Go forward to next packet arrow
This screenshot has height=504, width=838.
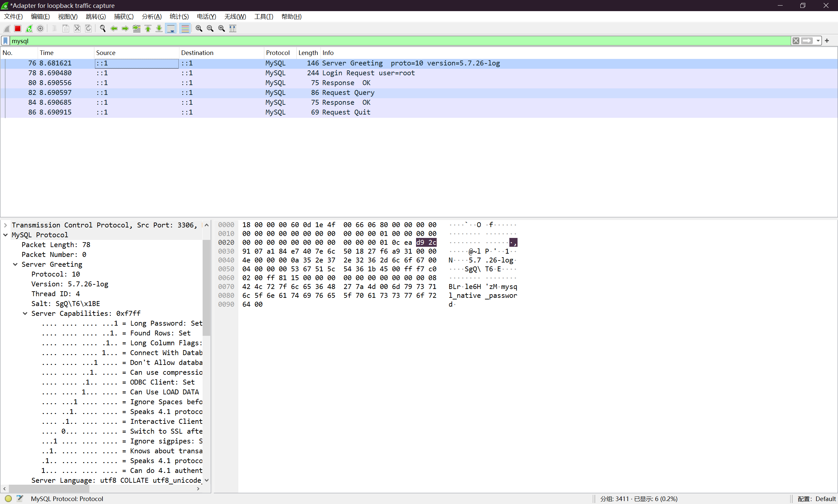(x=125, y=28)
